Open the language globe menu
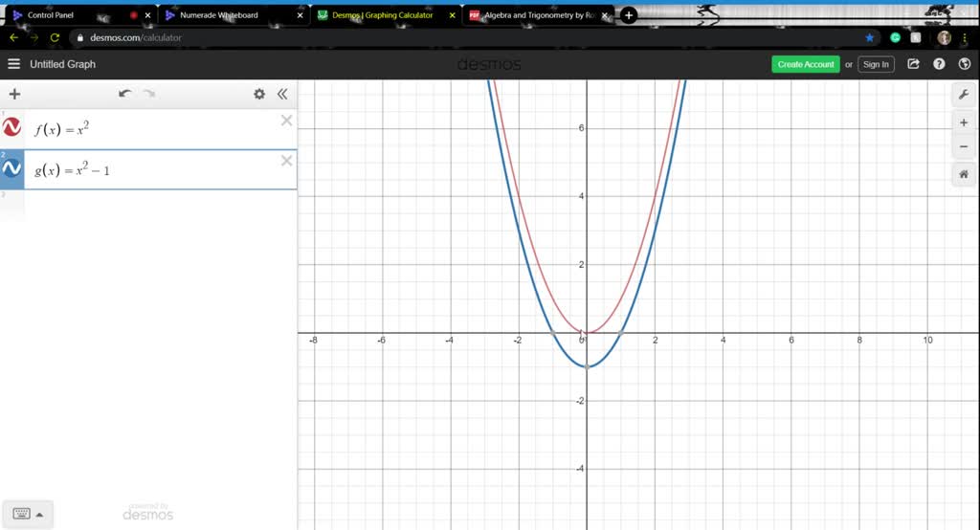The image size is (980, 530). click(x=964, y=64)
